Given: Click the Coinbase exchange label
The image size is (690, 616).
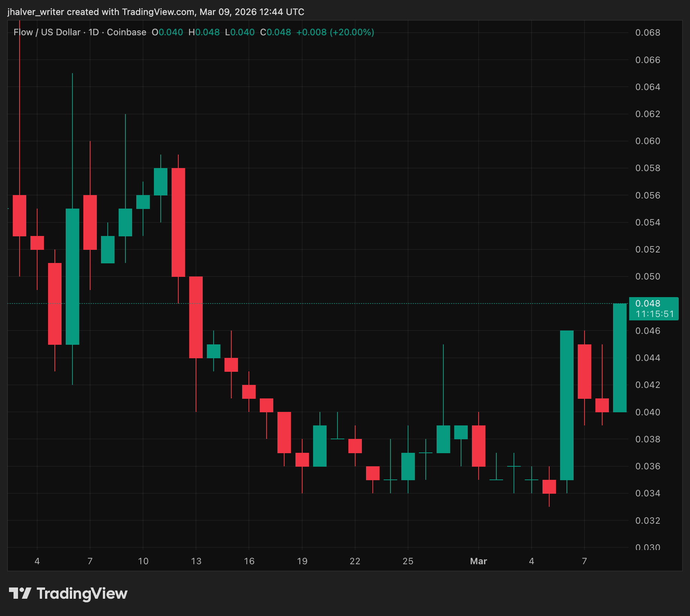Looking at the screenshot, I should [x=127, y=32].
